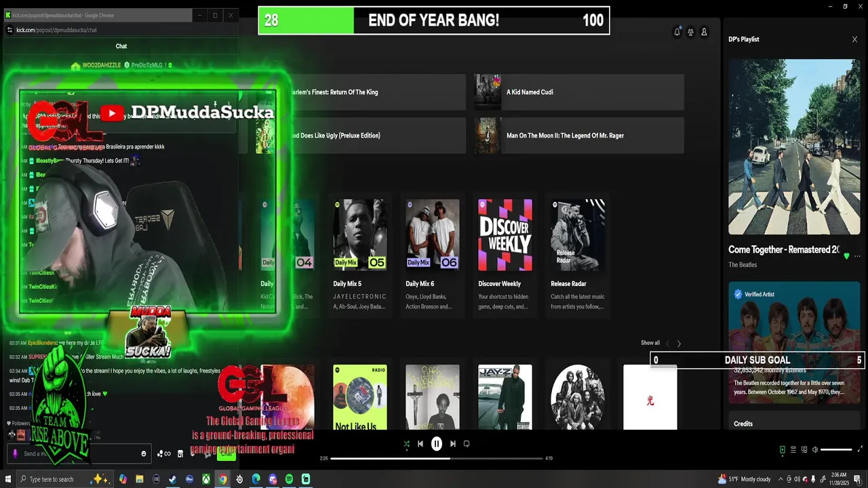Open Spotify notifications bell
Viewport: 868px width, 488px height.
[x=677, y=32]
